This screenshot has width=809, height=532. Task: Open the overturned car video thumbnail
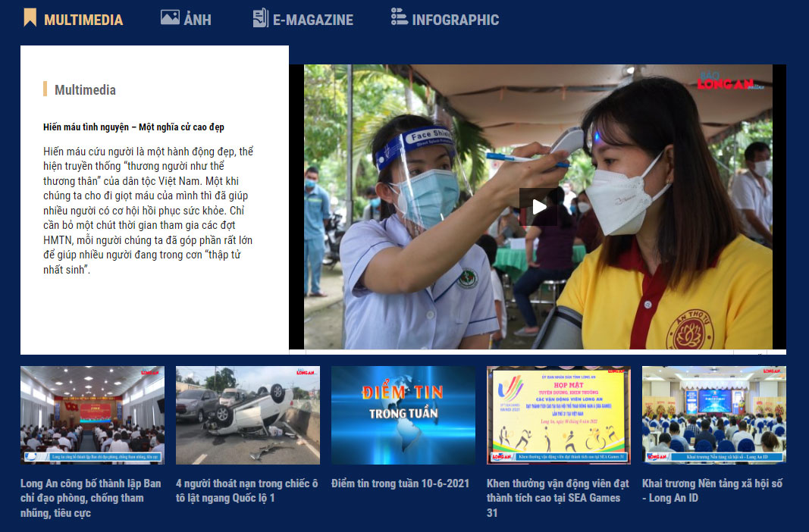pyautogui.click(x=247, y=415)
